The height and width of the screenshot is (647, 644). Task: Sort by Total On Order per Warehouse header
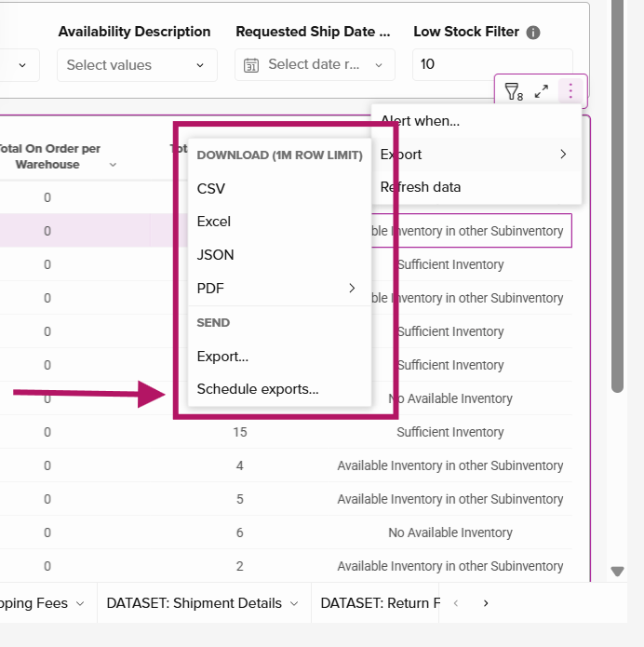click(x=49, y=156)
